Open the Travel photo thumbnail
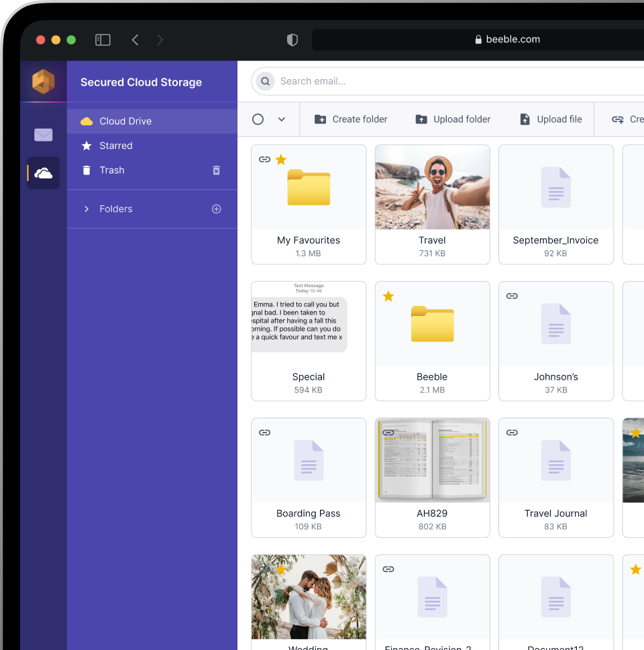The height and width of the screenshot is (650, 644). pos(432,188)
